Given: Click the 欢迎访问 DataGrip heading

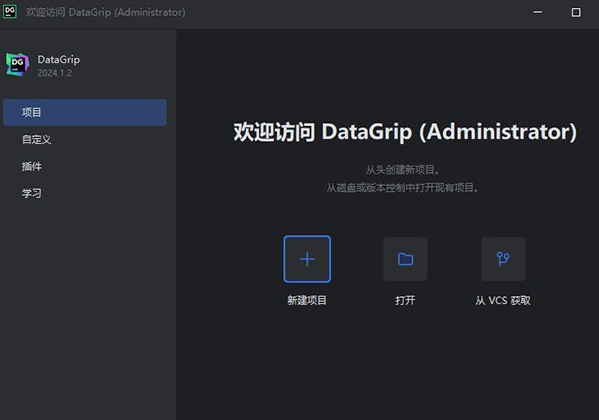Looking at the screenshot, I should (405, 132).
